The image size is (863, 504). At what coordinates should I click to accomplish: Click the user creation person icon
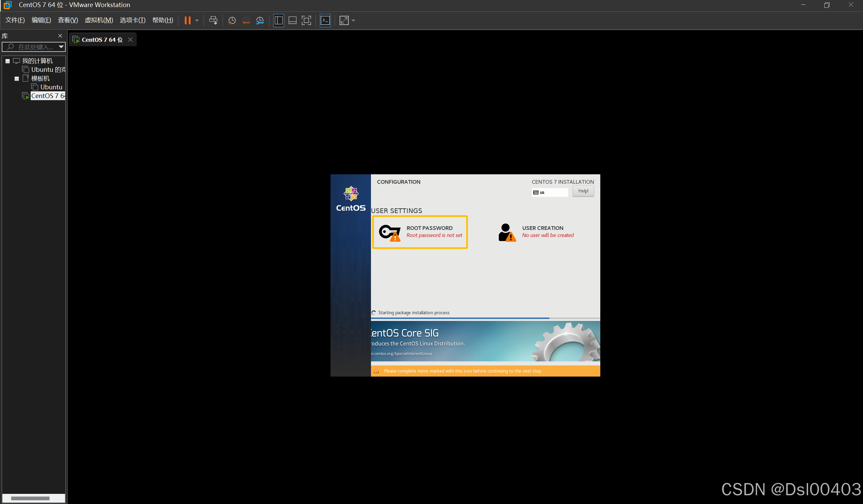pos(507,232)
